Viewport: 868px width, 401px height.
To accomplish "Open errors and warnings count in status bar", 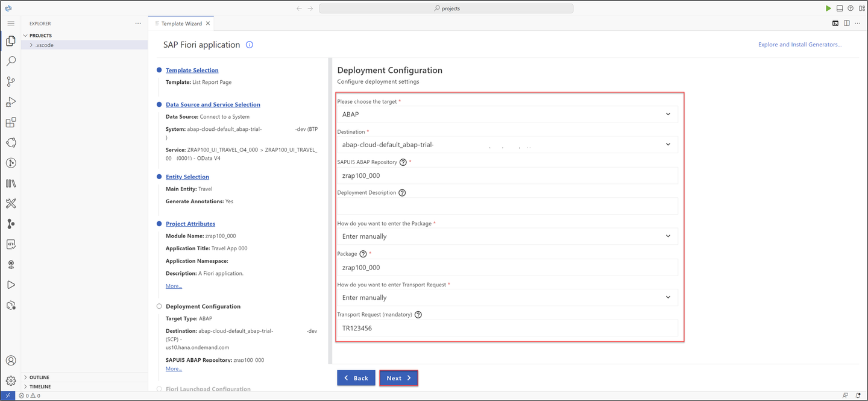I will pyautogui.click(x=30, y=396).
